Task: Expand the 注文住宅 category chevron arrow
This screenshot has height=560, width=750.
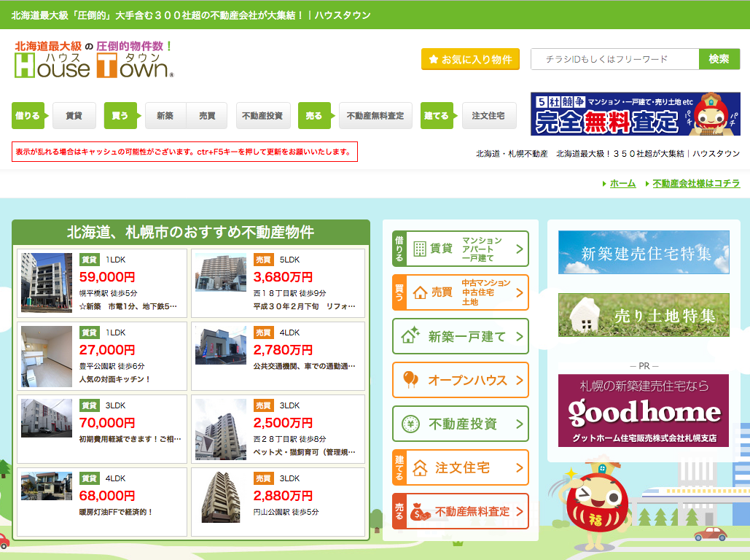Action: pyautogui.click(x=520, y=467)
